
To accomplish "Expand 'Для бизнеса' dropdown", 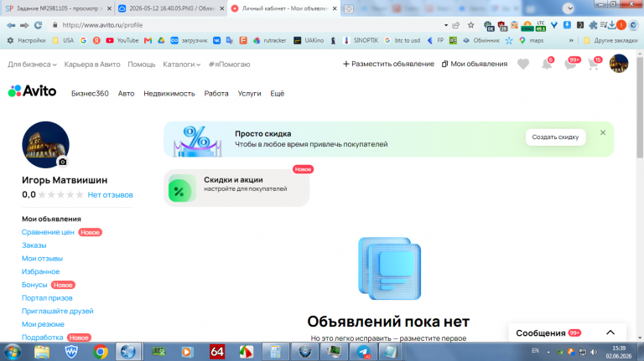I will [x=32, y=64].
